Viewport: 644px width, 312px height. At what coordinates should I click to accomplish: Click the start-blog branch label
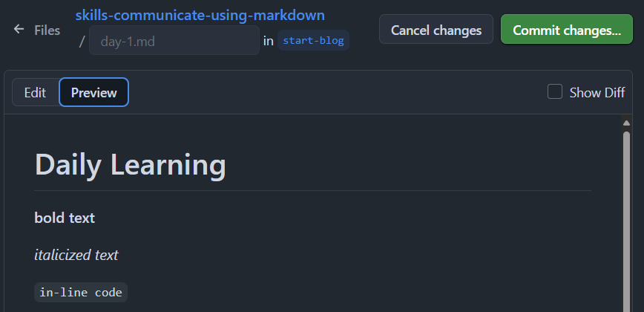(x=313, y=40)
